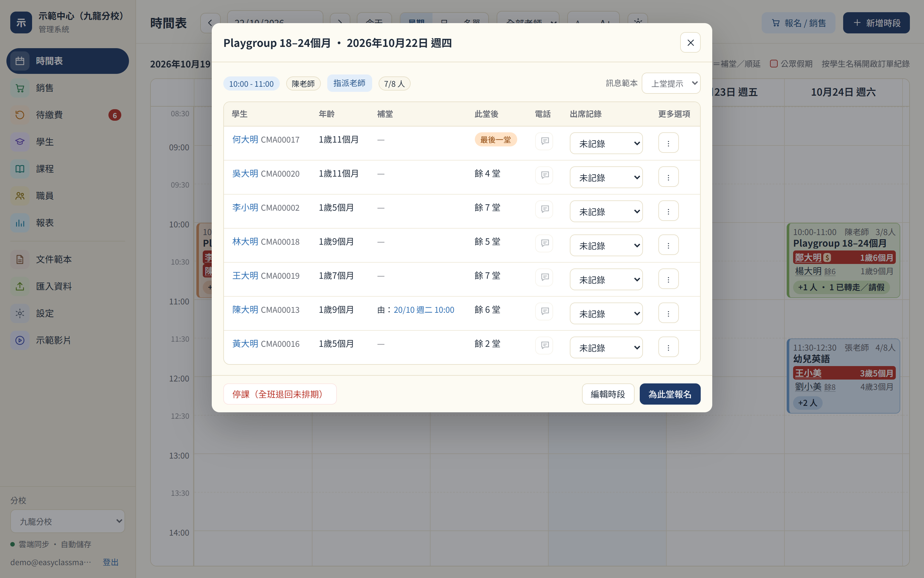Viewport: 924px width, 578px height.
Task: Click 新增時段 button in the header
Action: coord(876,23)
